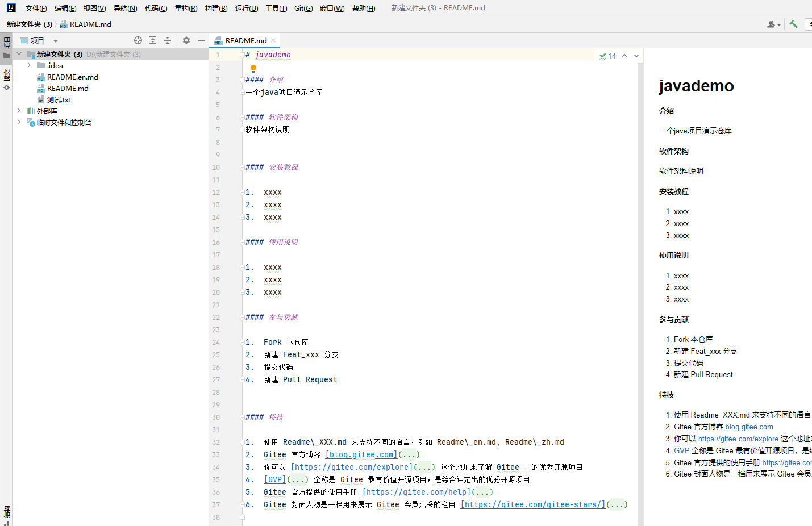This screenshot has height=526, width=812.
Task: Toggle the 项目 tool window sidebar button
Action: pos(6,48)
